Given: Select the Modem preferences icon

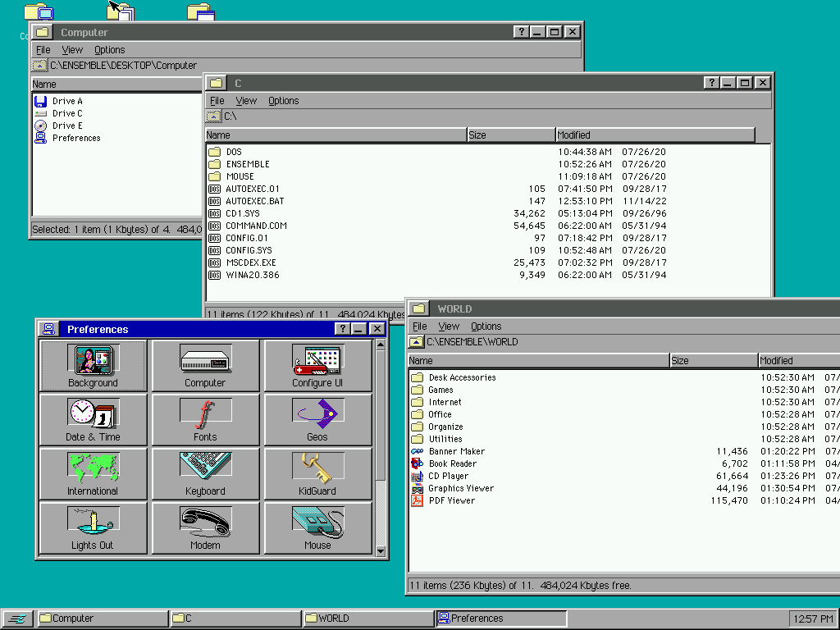Looking at the screenshot, I should (x=204, y=527).
